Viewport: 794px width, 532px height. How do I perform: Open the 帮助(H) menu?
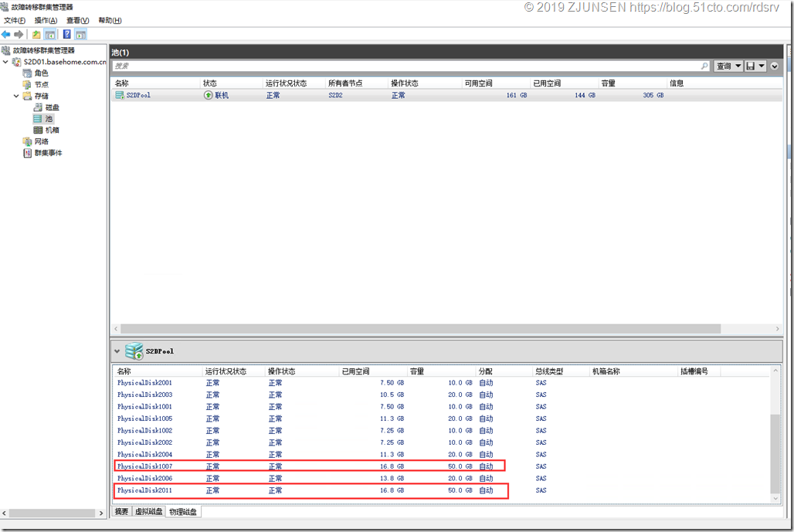click(x=110, y=20)
